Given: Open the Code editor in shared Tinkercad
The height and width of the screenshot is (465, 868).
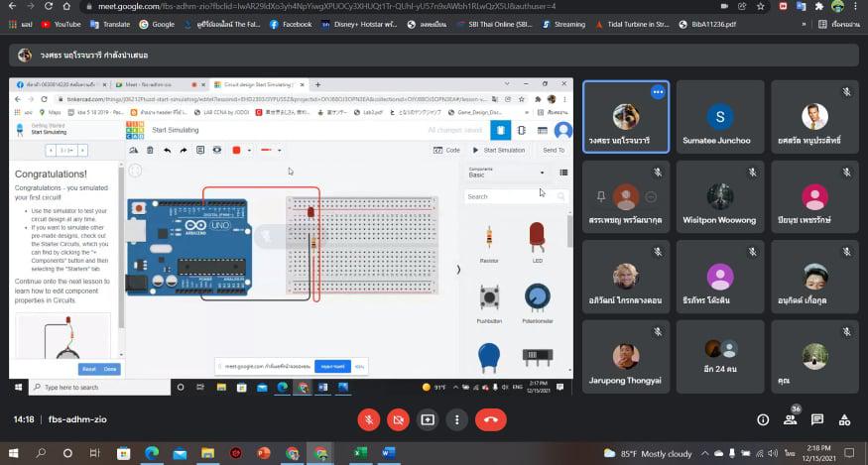Looking at the screenshot, I should pyautogui.click(x=446, y=150).
